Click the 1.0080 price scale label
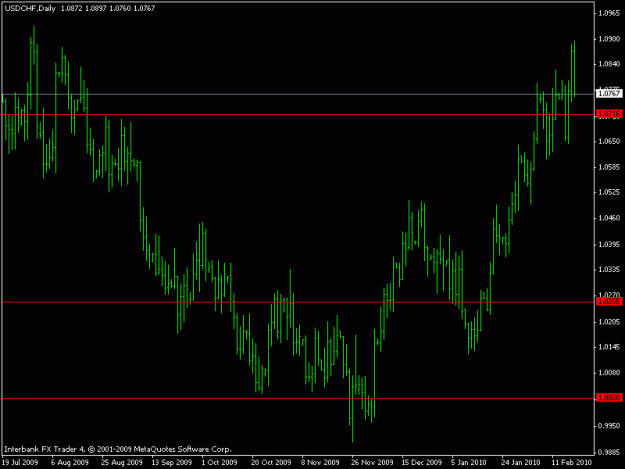Screen dimensions: 625x469 click(609, 373)
